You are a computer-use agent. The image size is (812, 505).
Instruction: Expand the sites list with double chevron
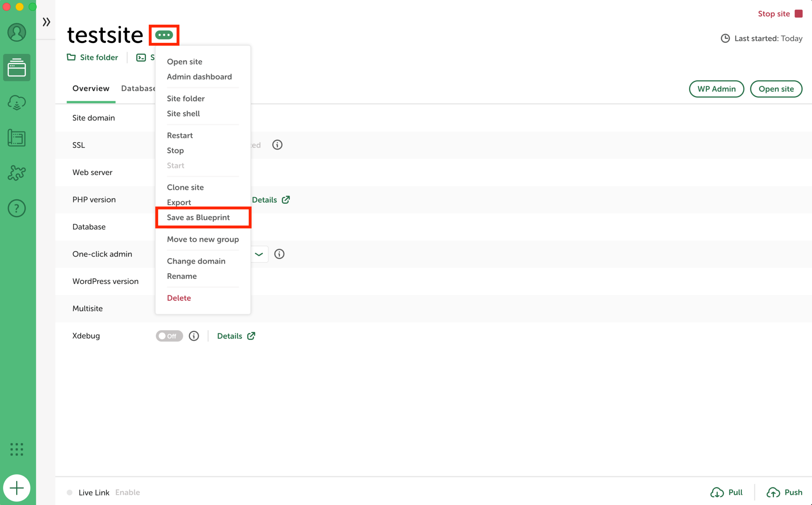(46, 22)
